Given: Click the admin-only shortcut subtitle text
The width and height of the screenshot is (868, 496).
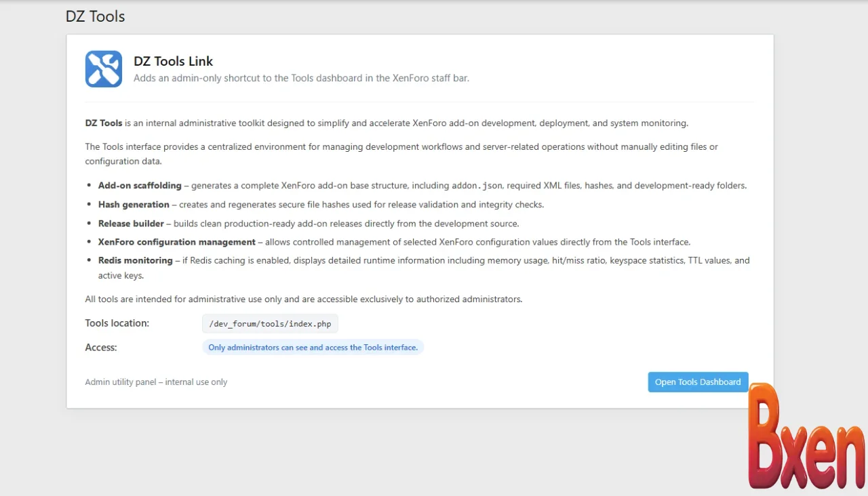Looking at the screenshot, I should pyautogui.click(x=301, y=77).
